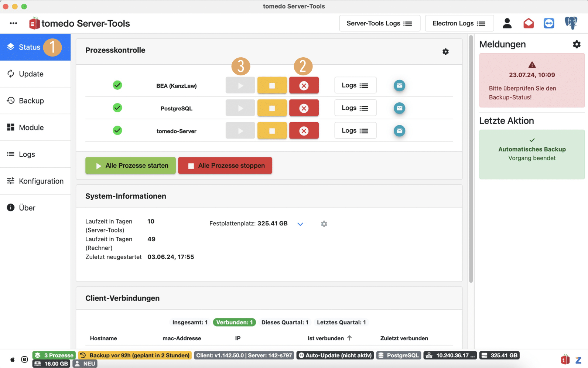Send PostgreSQL logs via mail icon

[399, 108]
